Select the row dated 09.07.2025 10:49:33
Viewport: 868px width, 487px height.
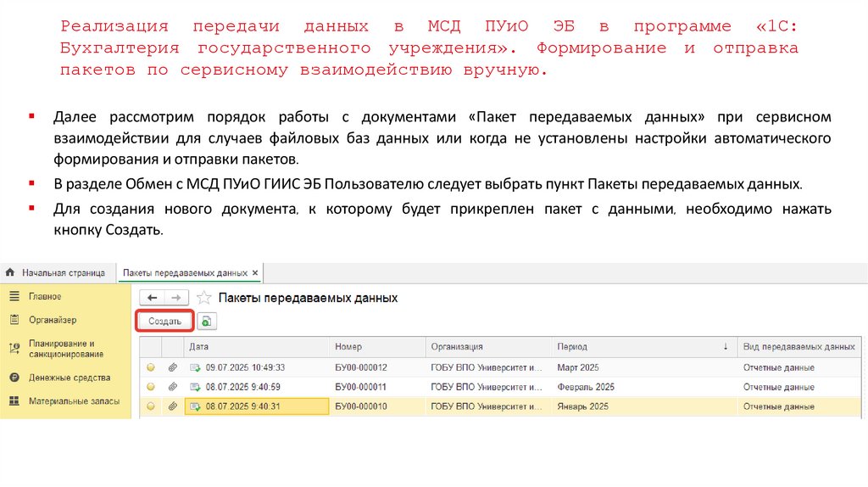pos(500,367)
